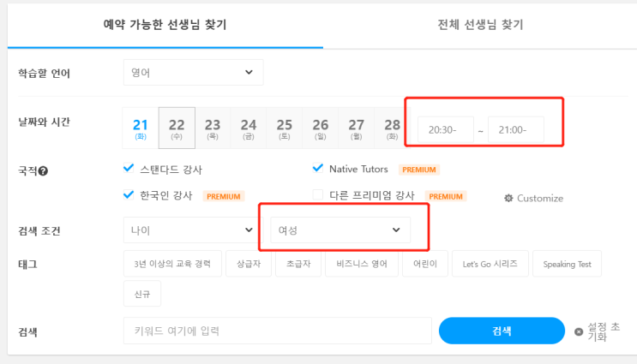Viewport: 637px width, 364px height.
Task: Select date 22 (수) in calendar
Action: pos(177,128)
